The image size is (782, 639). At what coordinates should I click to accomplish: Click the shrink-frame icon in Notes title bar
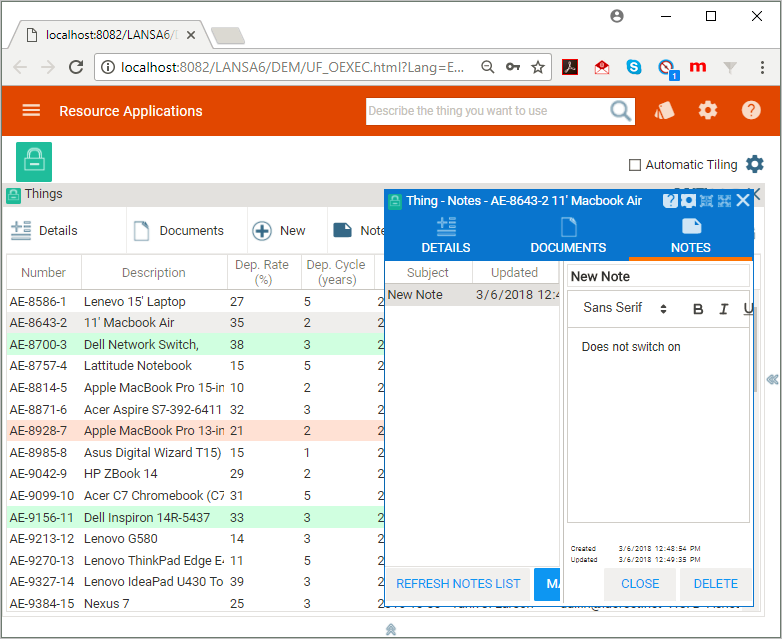point(706,201)
